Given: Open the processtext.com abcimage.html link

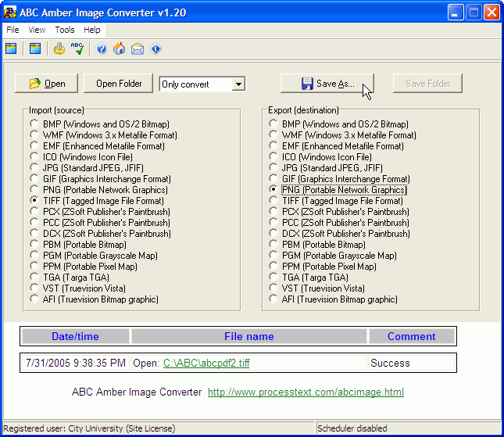Looking at the screenshot, I should (306, 392).
